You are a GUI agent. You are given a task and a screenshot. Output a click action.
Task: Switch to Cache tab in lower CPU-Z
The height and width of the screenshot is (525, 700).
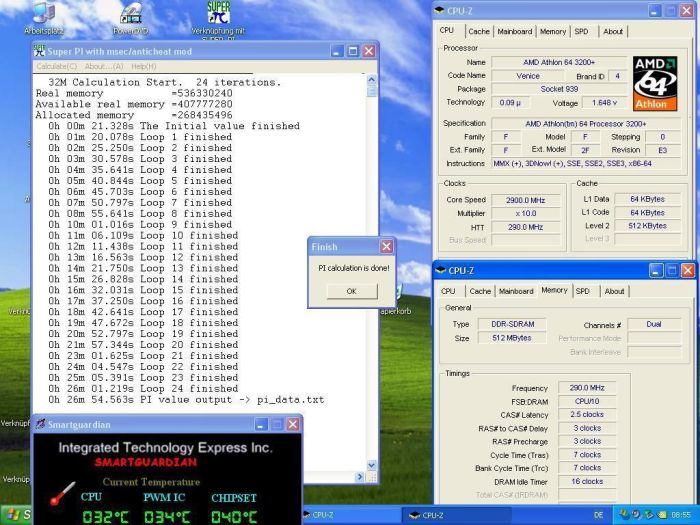coord(480,291)
